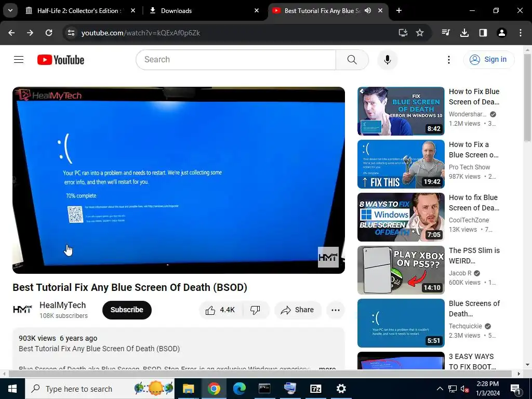Image resolution: width=532 pixels, height=399 pixels.
Task: Open '3 EASY WAYS TO FIX BOOT...' video
Action: click(x=472, y=362)
